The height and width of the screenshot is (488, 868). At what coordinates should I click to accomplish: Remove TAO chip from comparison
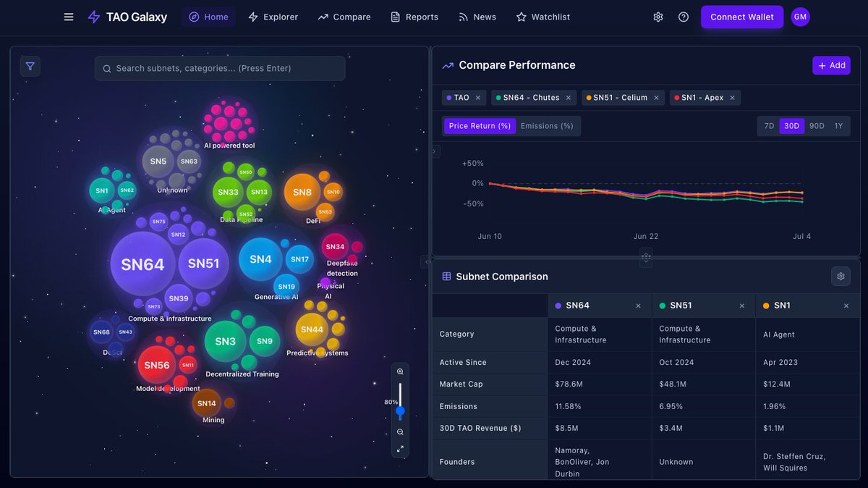click(x=478, y=98)
